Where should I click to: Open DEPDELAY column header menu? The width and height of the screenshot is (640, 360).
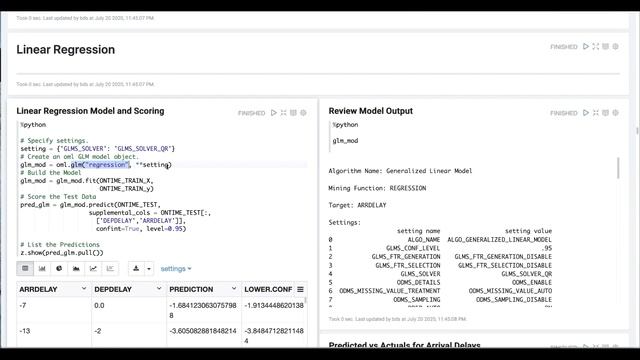[159, 289]
